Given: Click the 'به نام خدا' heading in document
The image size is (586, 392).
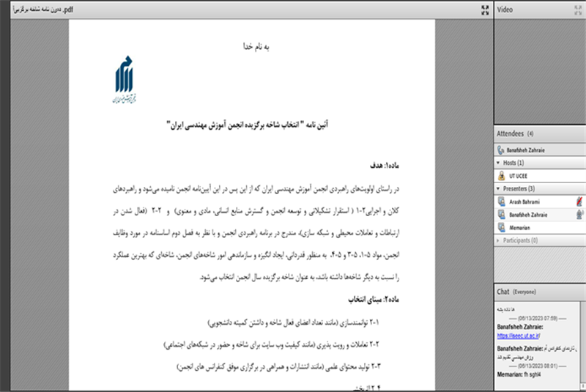Looking at the screenshot, I should click(256, 47).
